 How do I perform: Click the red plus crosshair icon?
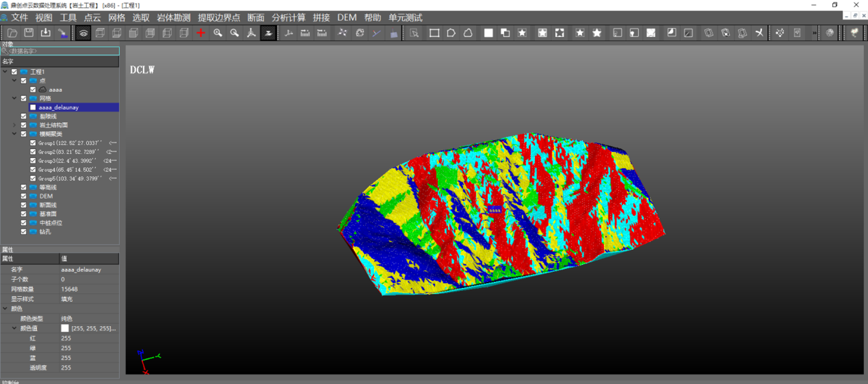pyautogui.click(x=201, y=33)
